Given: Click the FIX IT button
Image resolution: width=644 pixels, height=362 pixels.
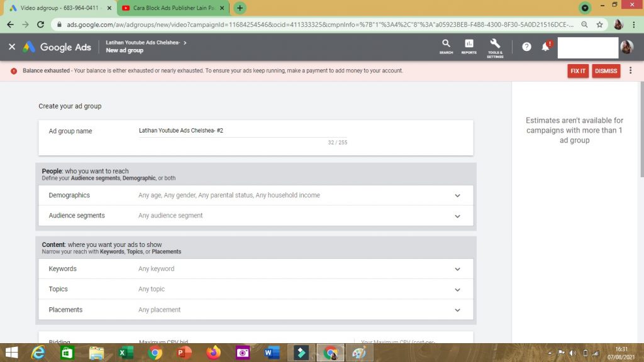Looking at the screenshot, I should 577,71.
